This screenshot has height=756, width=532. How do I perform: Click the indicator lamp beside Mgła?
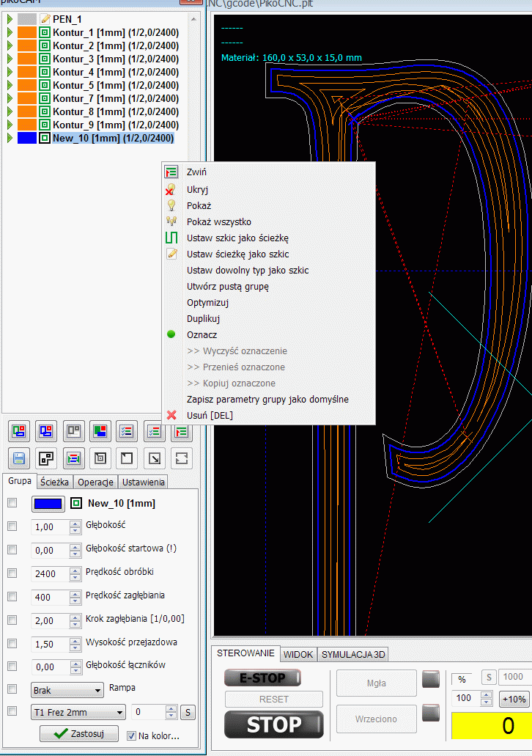point(431,679)
